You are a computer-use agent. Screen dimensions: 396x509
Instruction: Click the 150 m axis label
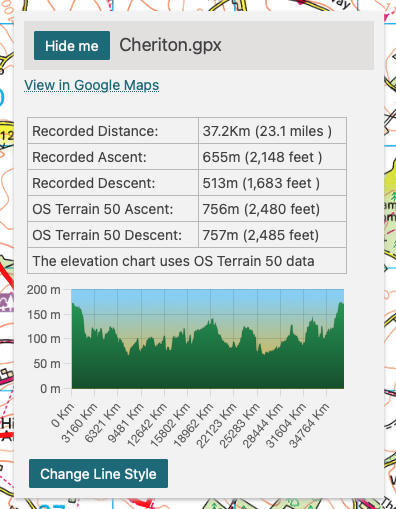pos(44,314)
